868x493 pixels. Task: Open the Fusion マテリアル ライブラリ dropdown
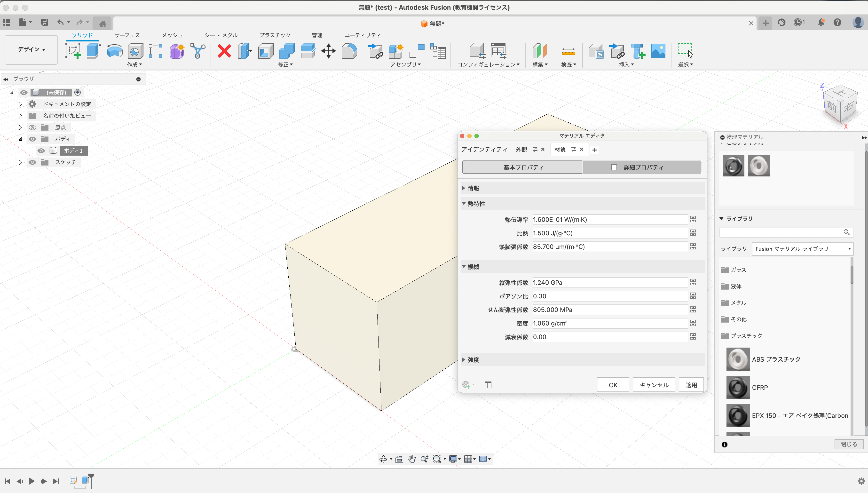[x=802, y=249]
